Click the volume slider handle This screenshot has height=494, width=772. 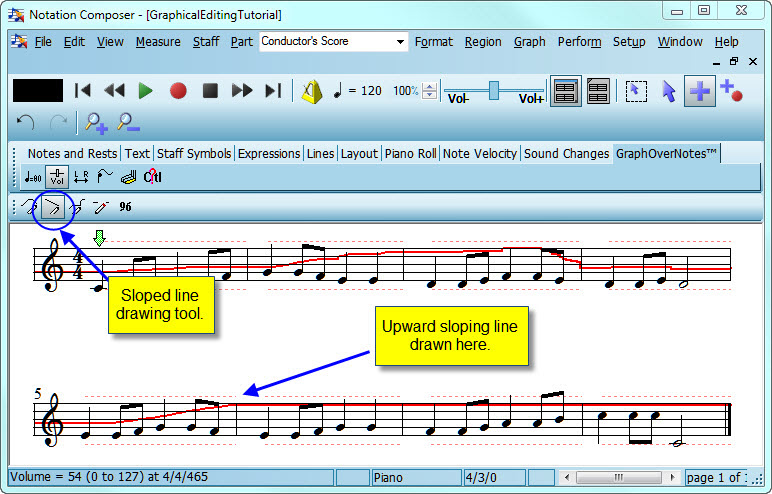[493, 89]
